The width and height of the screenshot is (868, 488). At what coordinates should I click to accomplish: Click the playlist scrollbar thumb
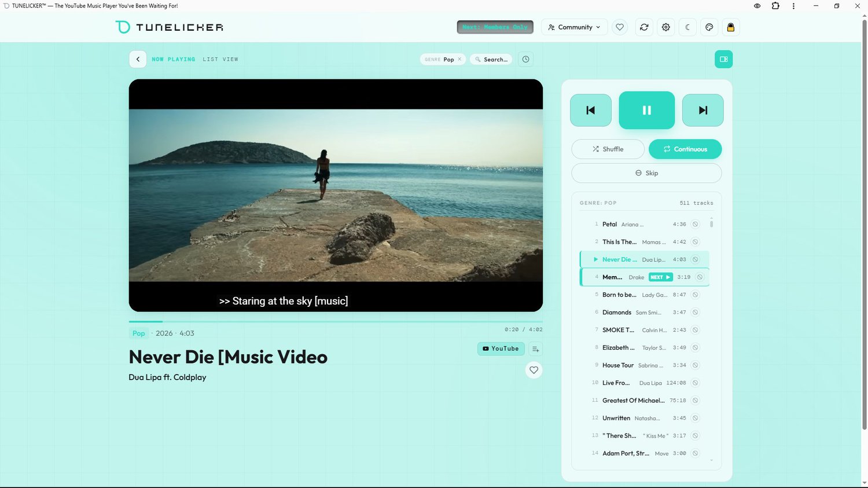coord(711,224)
